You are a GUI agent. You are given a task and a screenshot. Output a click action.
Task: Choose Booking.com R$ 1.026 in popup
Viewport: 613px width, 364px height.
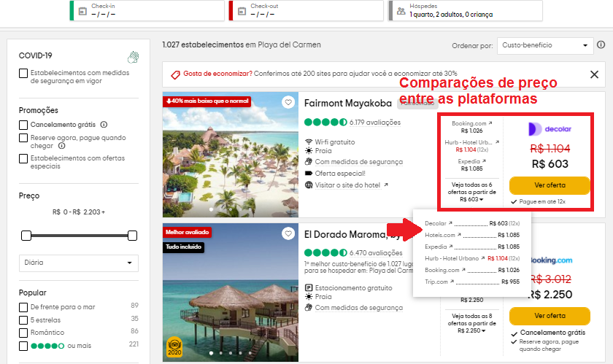coord(472,270)
